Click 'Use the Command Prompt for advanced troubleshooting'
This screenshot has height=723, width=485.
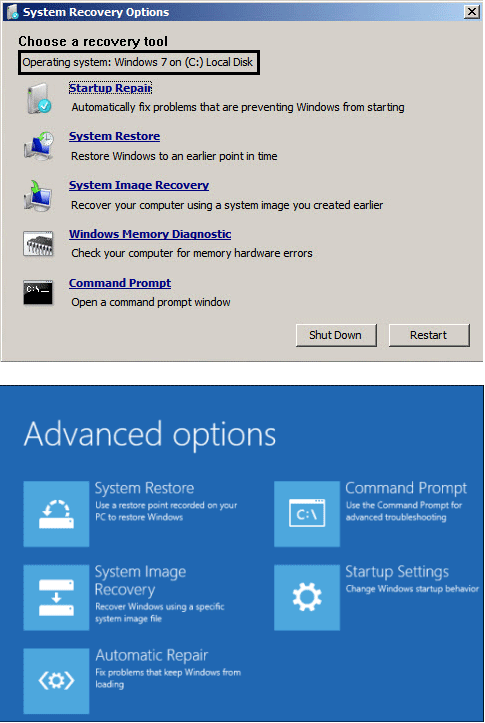pyautogui.click(x=404, y=511)
